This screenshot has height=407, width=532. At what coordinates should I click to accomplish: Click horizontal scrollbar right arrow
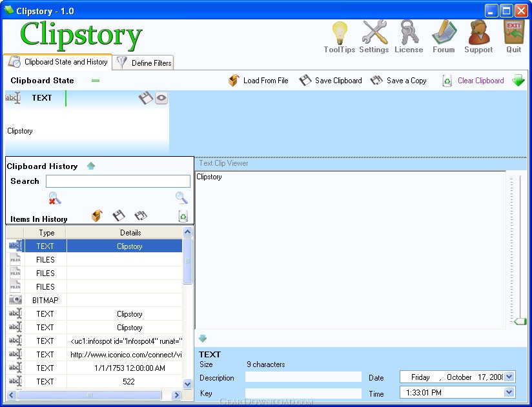point(176,395)
